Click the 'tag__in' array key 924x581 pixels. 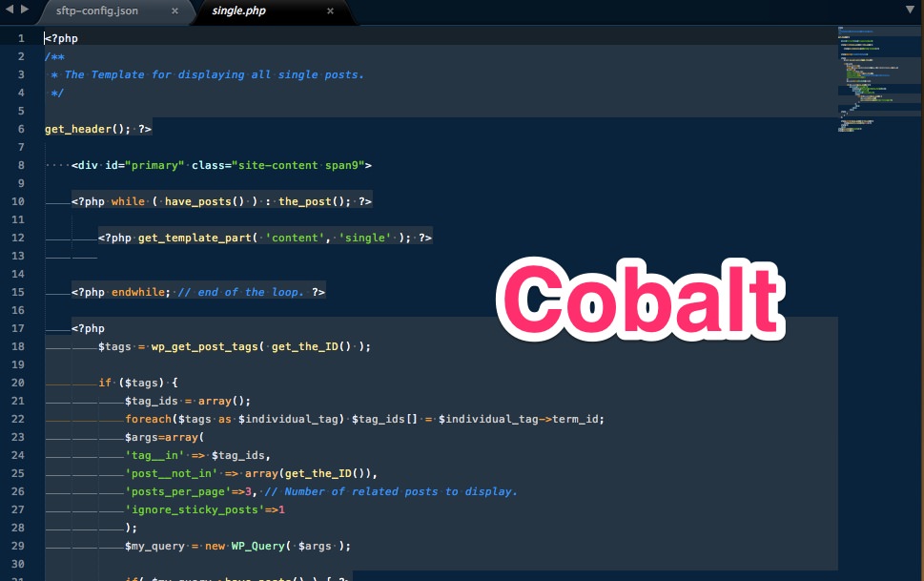pyautogui.click(x=154, y=455)
